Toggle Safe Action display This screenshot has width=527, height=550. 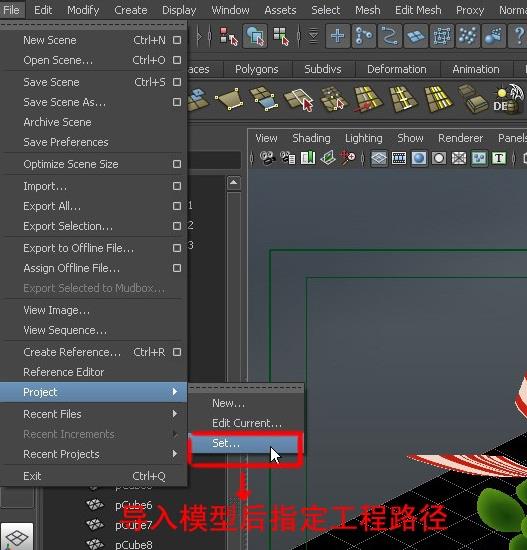pos(479,158)
